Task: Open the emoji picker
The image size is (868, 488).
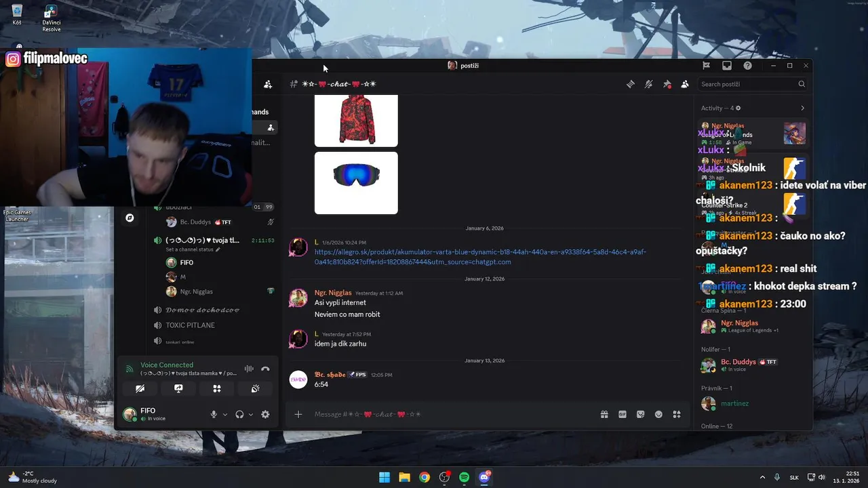Action: tap(658, 414)
